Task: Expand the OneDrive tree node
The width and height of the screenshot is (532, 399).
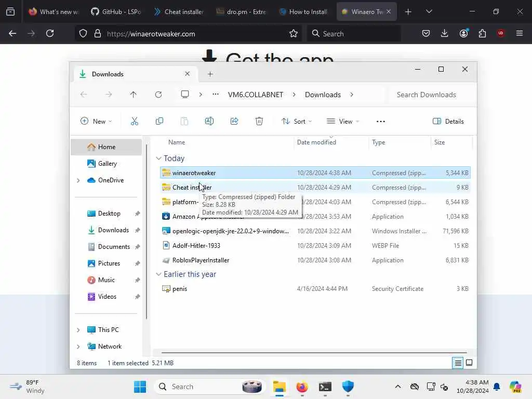Action: (x=78, y=180)
